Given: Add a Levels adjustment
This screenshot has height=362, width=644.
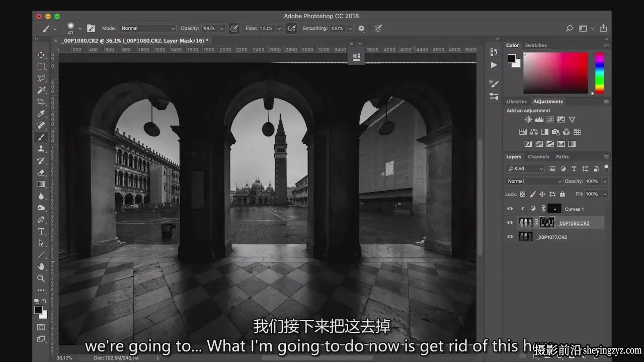Looking at the screenshot, I should click(539, 120).
